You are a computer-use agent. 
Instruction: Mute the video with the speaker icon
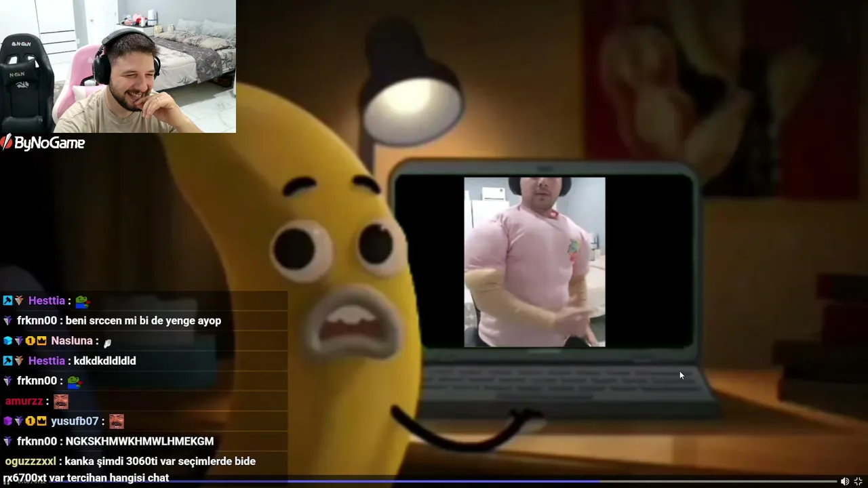point(845,481)
